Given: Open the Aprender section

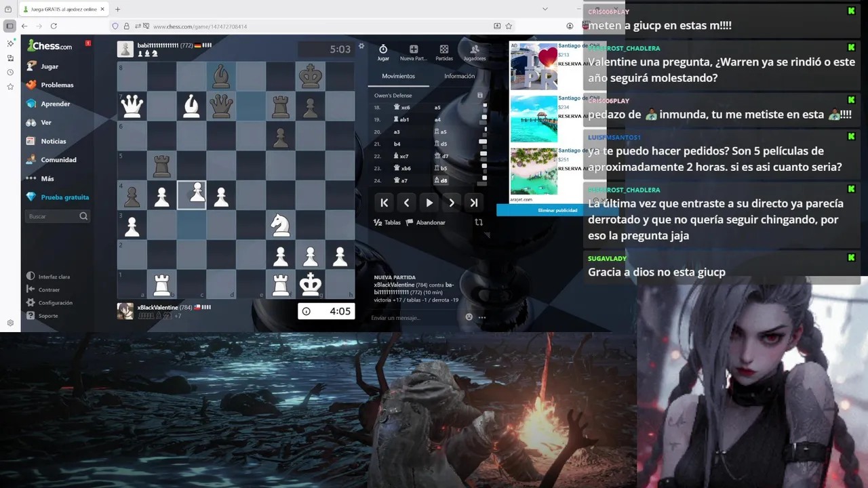Looking at the screenshot, I should pos(47,104).
